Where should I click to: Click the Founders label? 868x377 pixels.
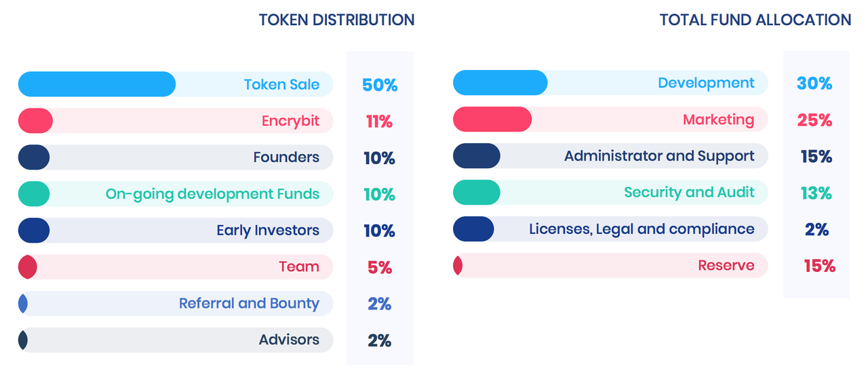coord(286,157)
